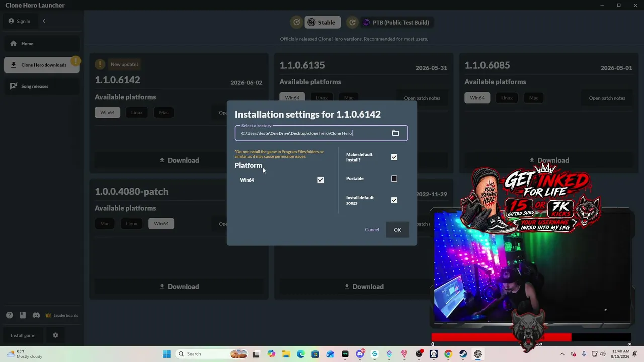
Task: Select Clone Hero Launcher taskbar icon
Action: tap(478, 354)
